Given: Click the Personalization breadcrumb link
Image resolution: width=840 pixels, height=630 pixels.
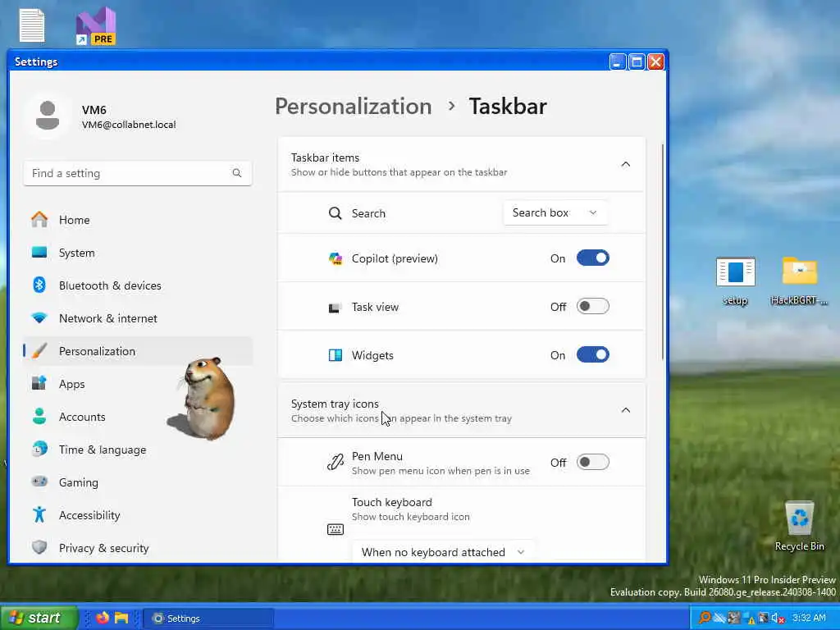Looking at the screenshot, I should (x=353, y=106).
